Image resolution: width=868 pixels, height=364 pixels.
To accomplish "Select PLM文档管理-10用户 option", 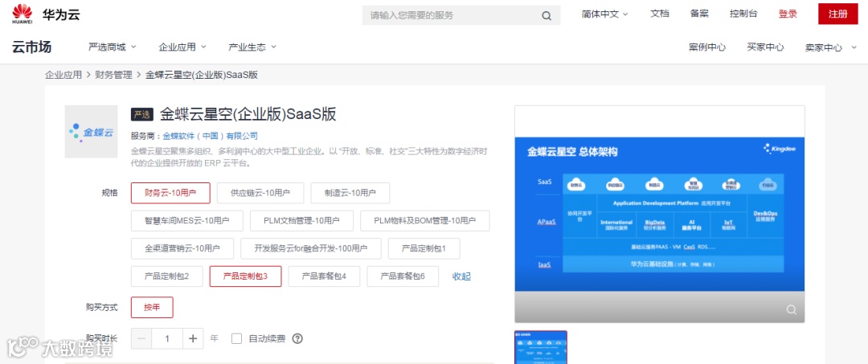I will click(301, 221).
